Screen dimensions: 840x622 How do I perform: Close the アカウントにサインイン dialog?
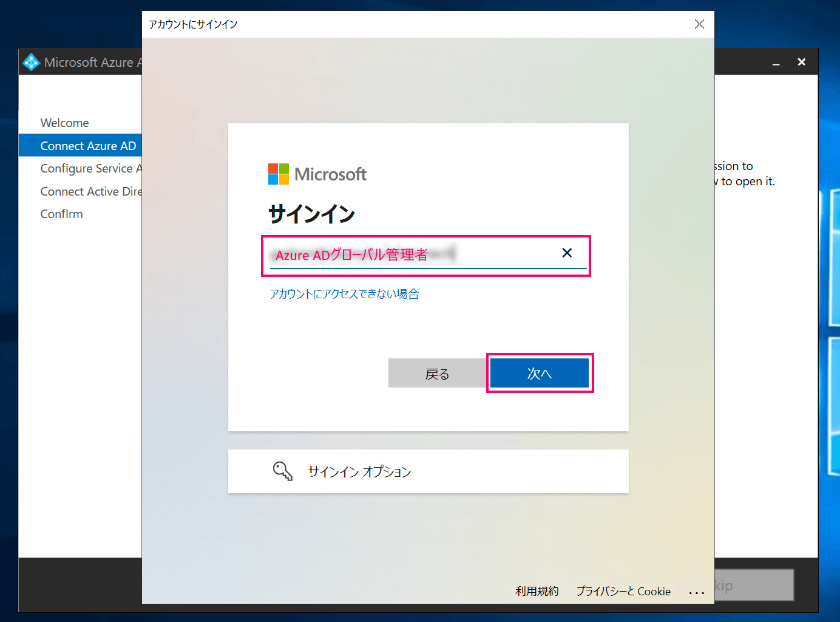699,24
